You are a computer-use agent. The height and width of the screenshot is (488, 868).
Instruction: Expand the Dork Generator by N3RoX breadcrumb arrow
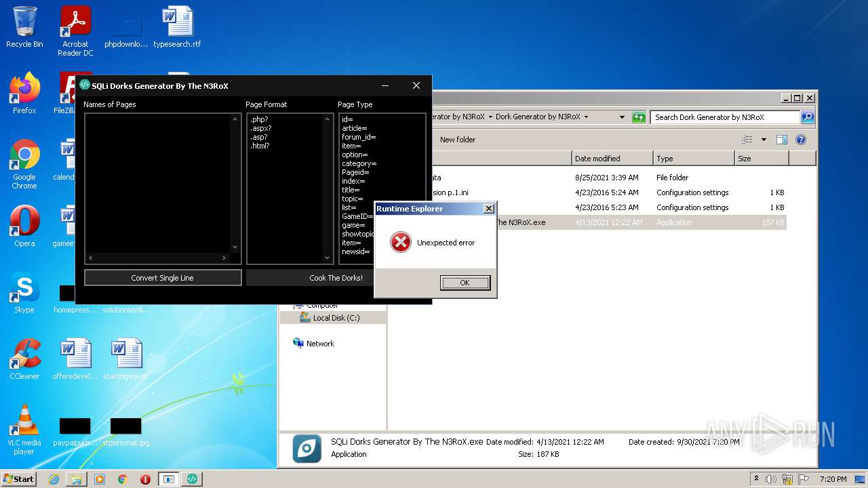(586, 117)
